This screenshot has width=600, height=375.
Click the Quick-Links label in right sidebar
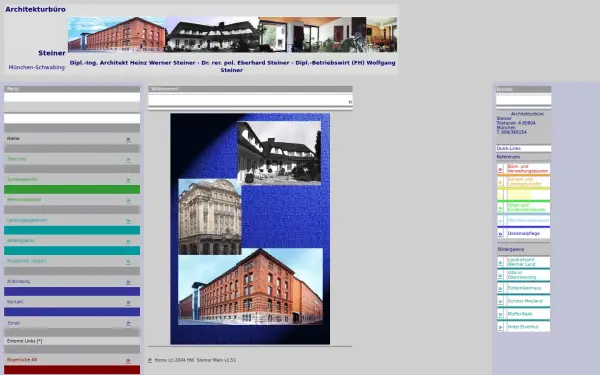tap(509, 148)
